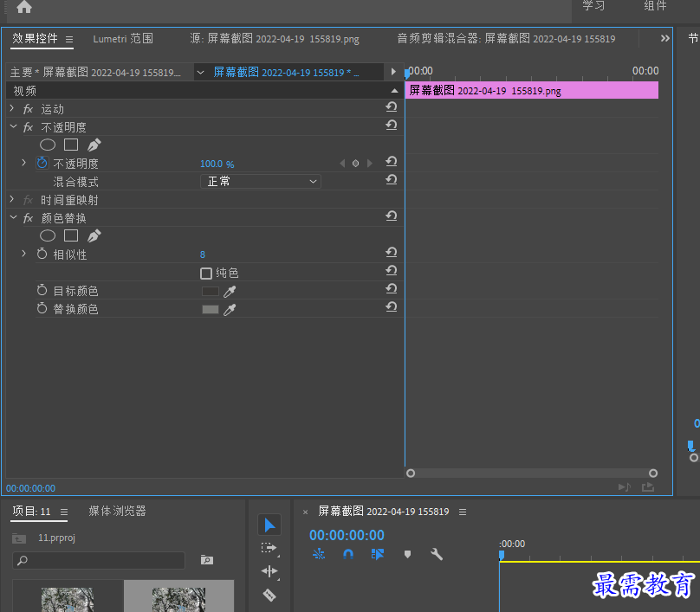Click the 替换颜色 color swatch
The image size is (700, 612).
211,310
